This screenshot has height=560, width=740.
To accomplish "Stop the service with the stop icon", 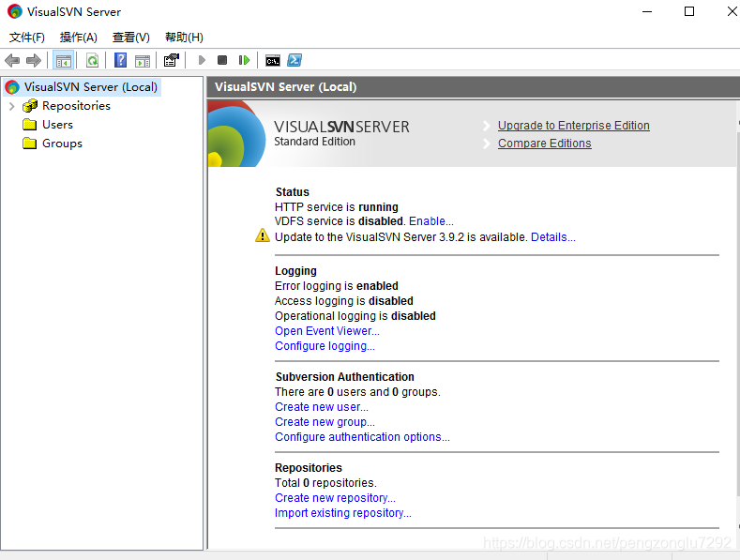I will pos(221,60).
